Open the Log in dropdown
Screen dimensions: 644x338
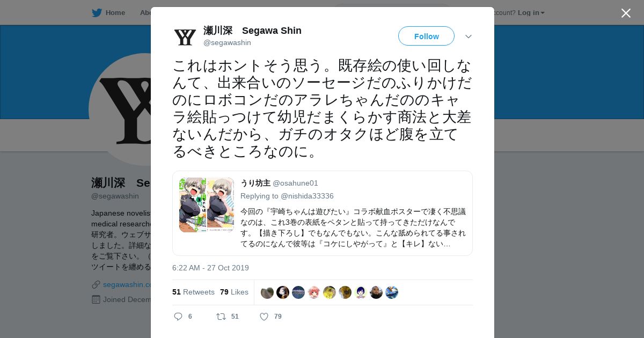coord(531,13)
